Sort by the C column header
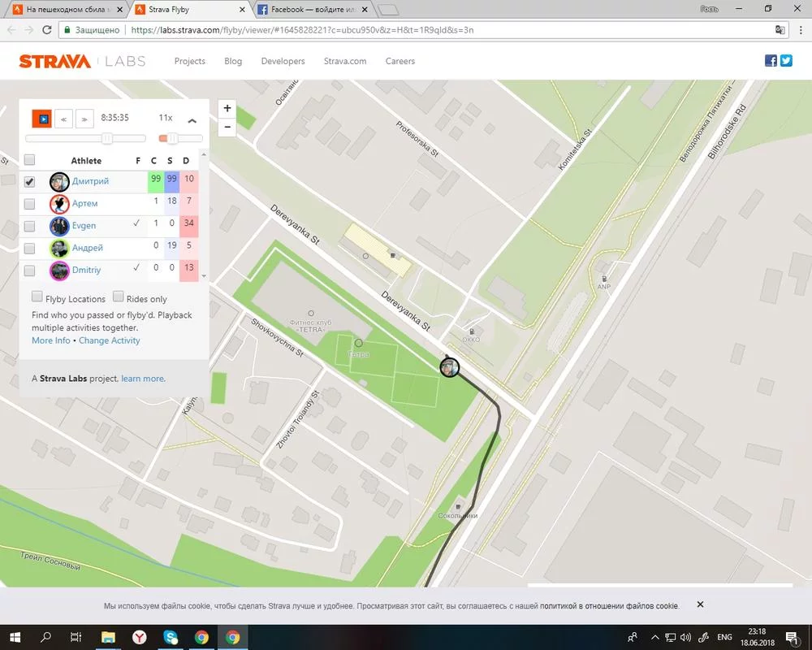This screenshot has height=650, width=812. [153, 161]
